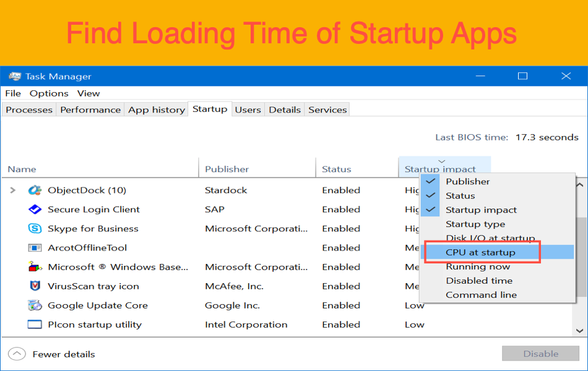Viewport: 588px width, 371px height.
Task: Click the Google Update Core icon
Action: pos(35,305)
